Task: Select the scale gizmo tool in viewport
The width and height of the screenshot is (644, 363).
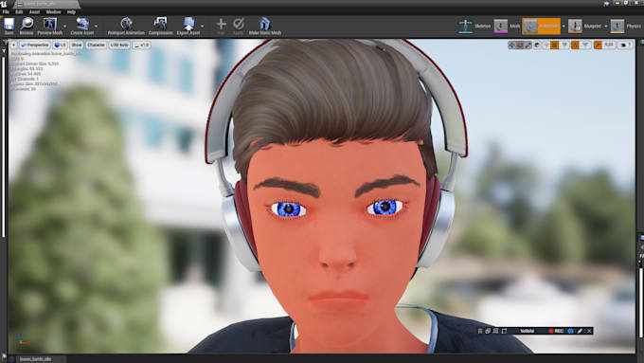Action: click(528, 45)
